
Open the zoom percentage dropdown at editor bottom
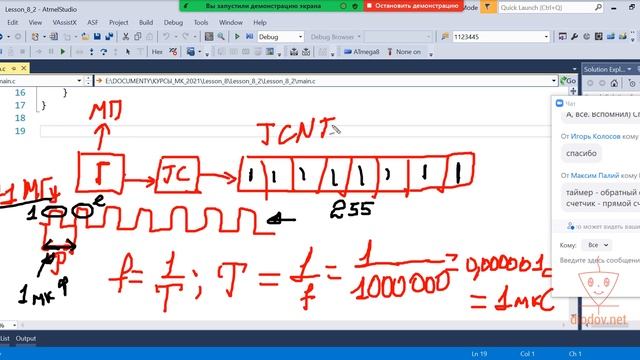[14, 325]
